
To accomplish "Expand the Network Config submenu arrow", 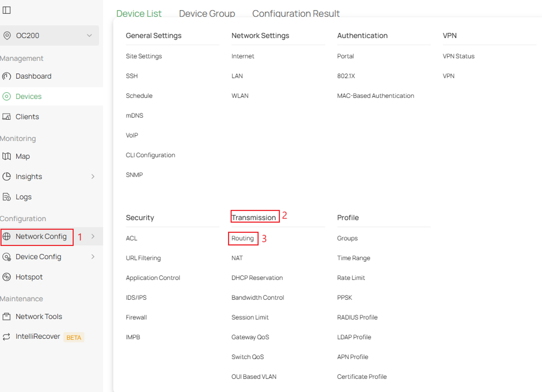I will (x=93, y=237).
